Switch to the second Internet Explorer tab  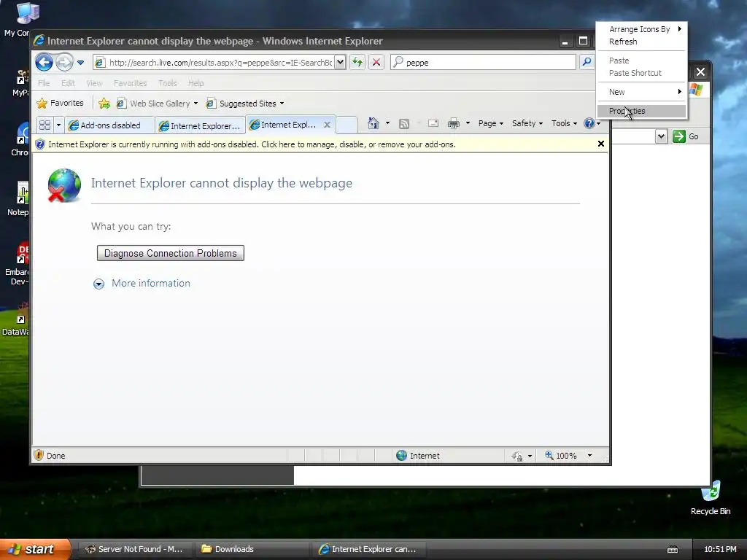point(200,125)
